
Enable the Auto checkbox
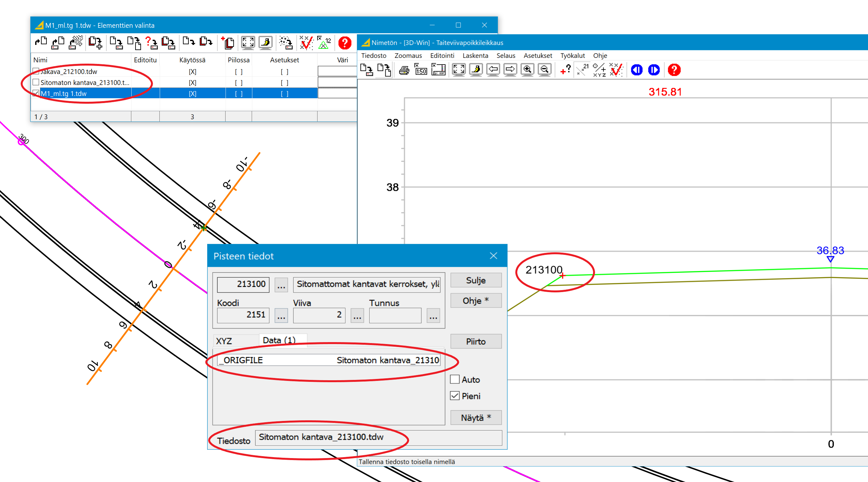pos(455,379)
